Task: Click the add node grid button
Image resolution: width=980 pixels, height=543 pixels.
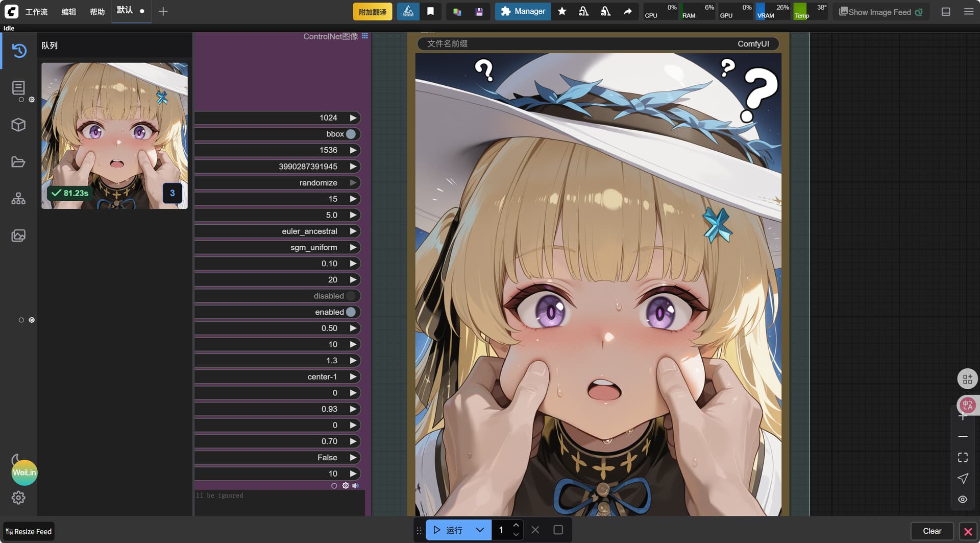Action: [x=967, y=379]
